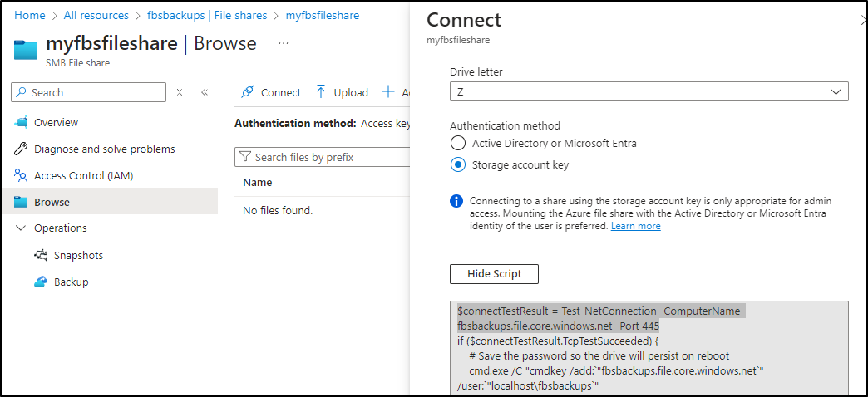Follow the Learn more link

[635, 226]
